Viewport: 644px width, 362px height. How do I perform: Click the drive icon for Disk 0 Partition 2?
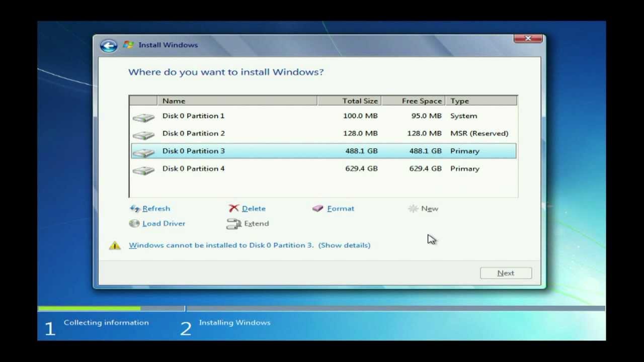pos(143,135)
